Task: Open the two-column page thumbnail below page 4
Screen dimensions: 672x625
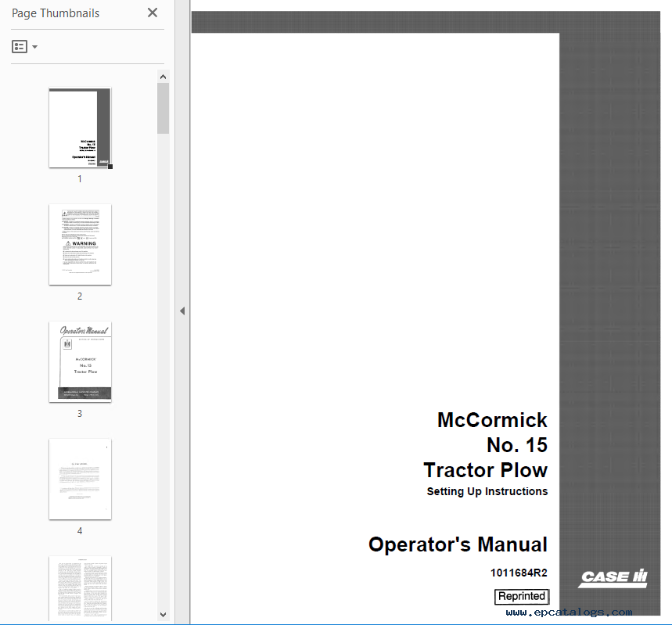Action: (80, 588)
